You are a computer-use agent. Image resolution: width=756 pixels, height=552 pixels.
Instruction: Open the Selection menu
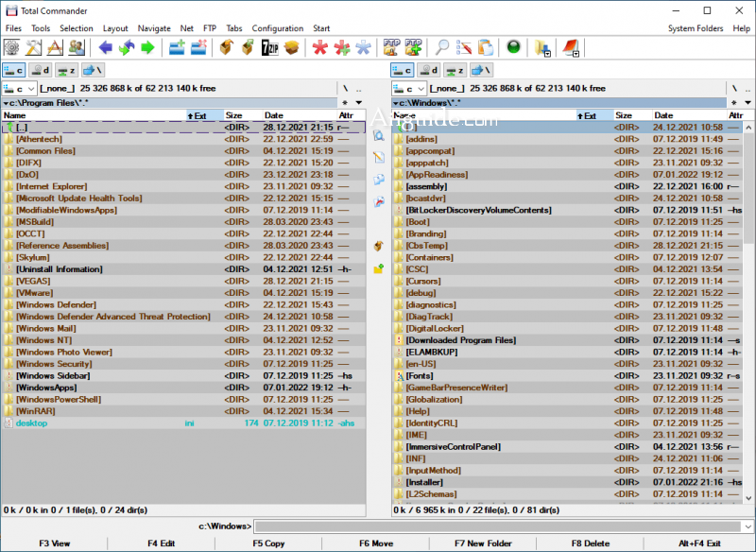[77, 28]
